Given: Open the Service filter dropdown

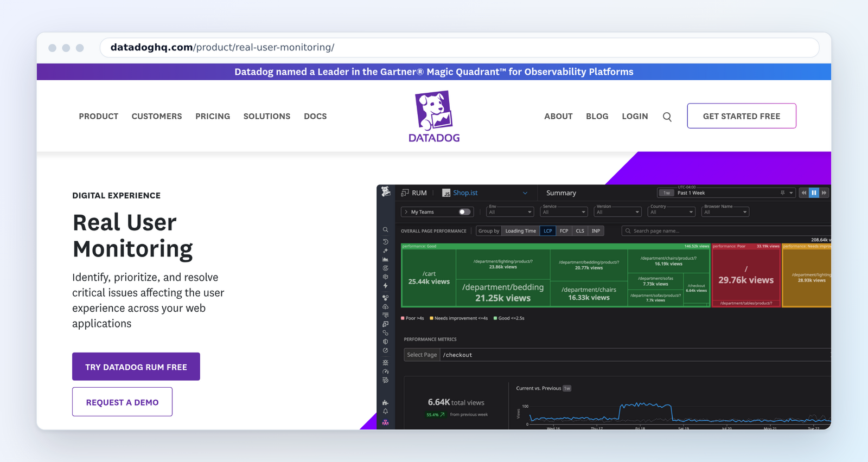Looking at the screenshot, I should tap(564, 211).
